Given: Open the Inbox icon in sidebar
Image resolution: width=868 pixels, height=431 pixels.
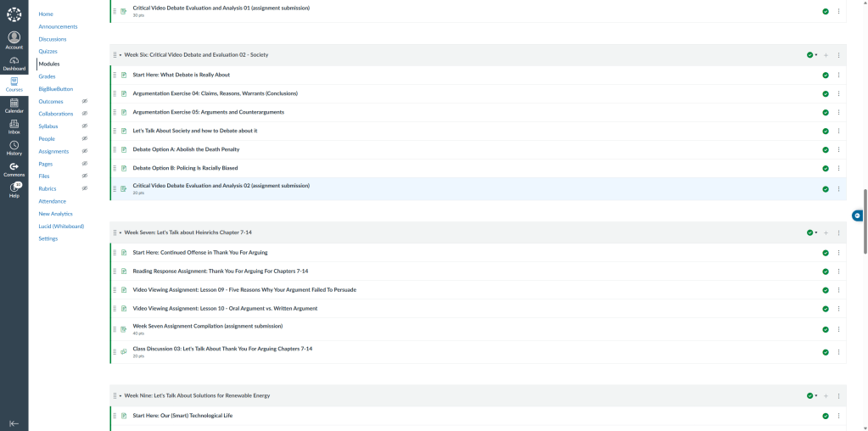Looking at the screenshot, I should pyautogui.click(x=14, y=126).
